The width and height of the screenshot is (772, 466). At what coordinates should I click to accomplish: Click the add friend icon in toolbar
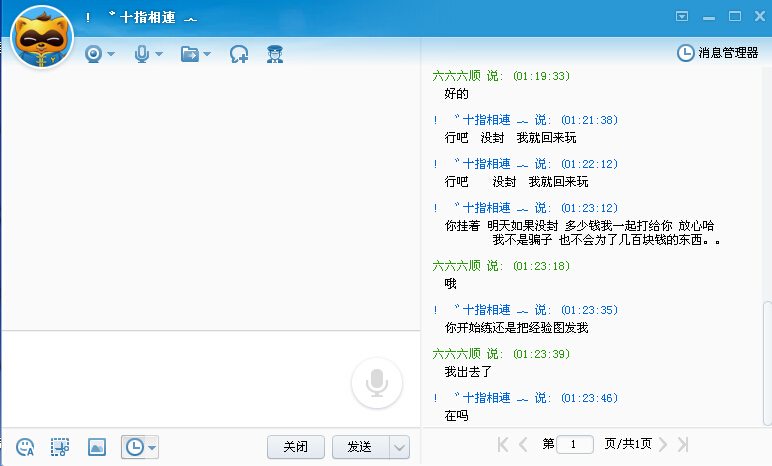point(239,54)
